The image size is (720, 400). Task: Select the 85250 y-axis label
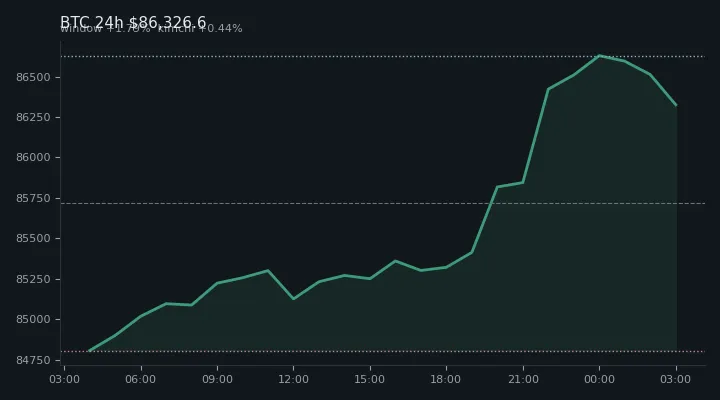[x=33, y=279]
